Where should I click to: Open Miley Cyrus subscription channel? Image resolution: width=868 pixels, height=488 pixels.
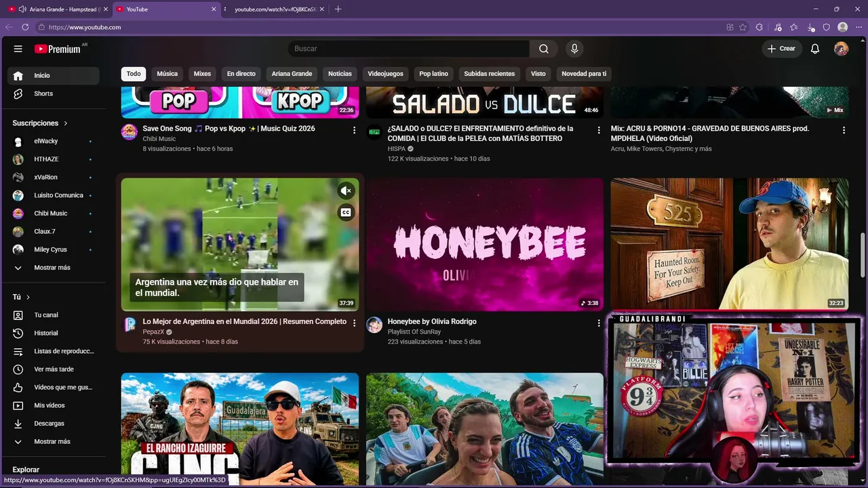click(53, 249)
